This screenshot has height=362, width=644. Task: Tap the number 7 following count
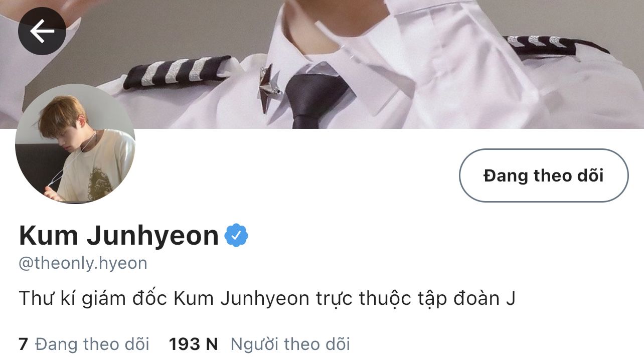(23, 344)
